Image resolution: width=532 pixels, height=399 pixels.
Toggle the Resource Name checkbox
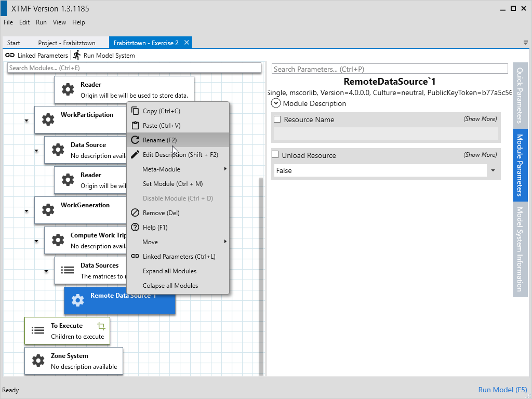[x=277, y=119]
